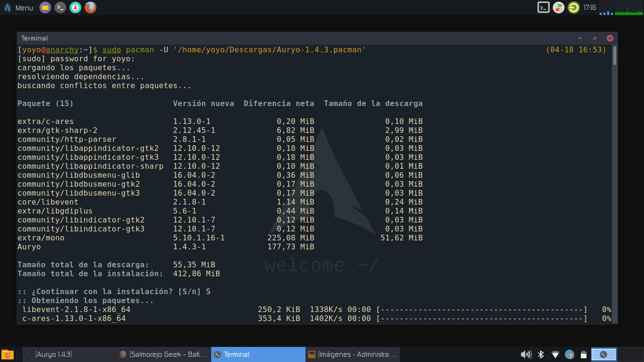Image resolution: width=644 pixels, height=362 pixels.
Task: Click the Bluetooth tray icon
Action: 541,354
